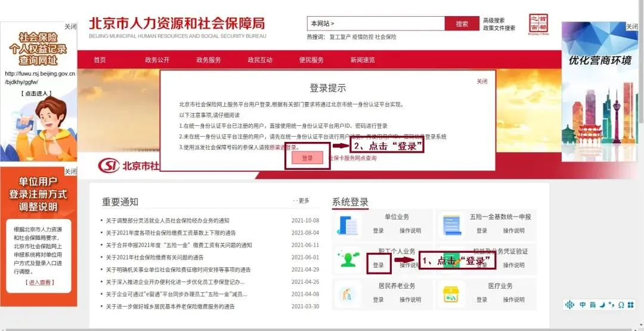644x331 pixels.
Task: Toggle the IME 中 Chinese mode
Action: [x=583, y=305]
